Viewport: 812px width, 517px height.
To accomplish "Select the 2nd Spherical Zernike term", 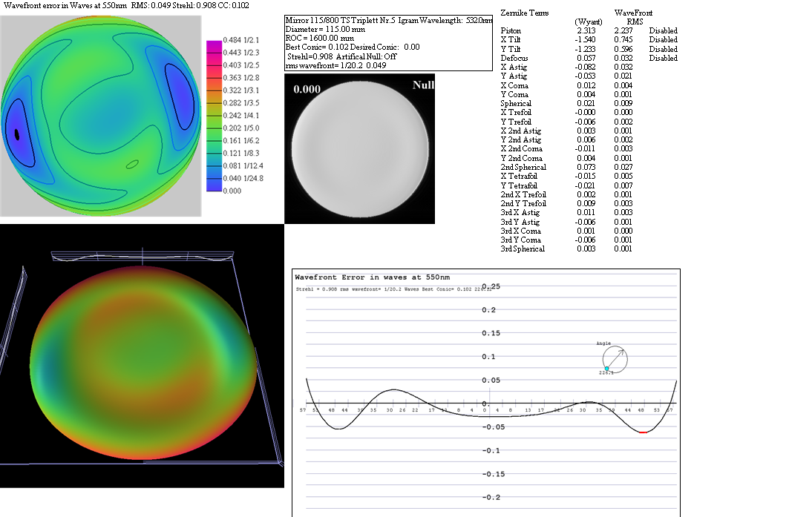I will (x=523, y=168).
